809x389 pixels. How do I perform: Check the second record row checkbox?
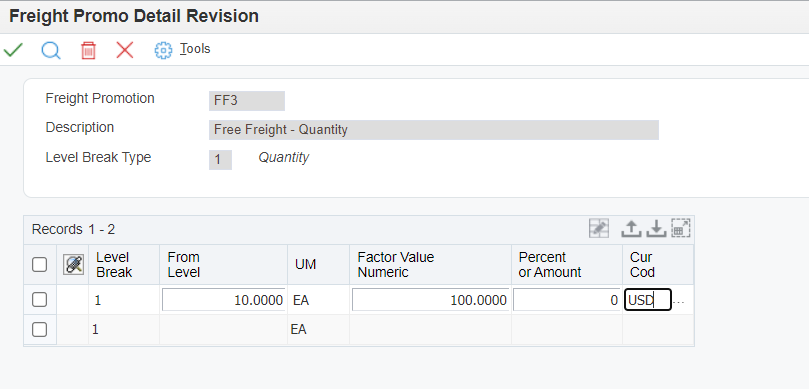(x=39, y=330)
